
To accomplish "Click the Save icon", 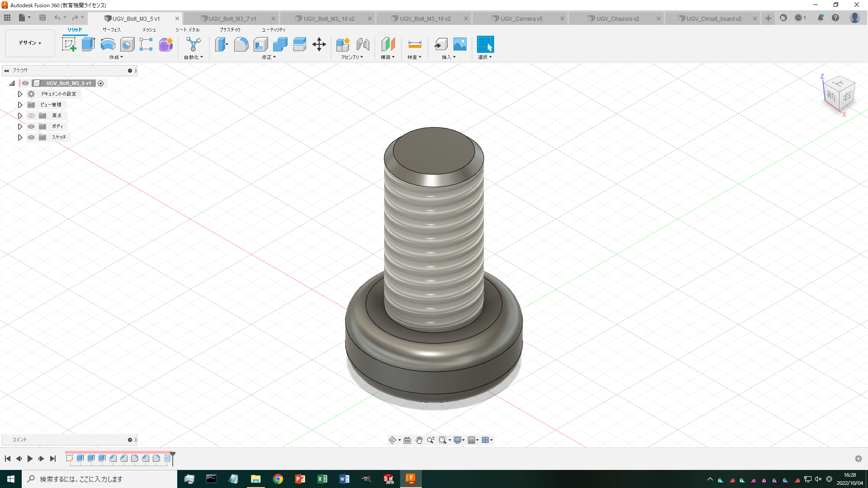I will [x=42, y=18].
